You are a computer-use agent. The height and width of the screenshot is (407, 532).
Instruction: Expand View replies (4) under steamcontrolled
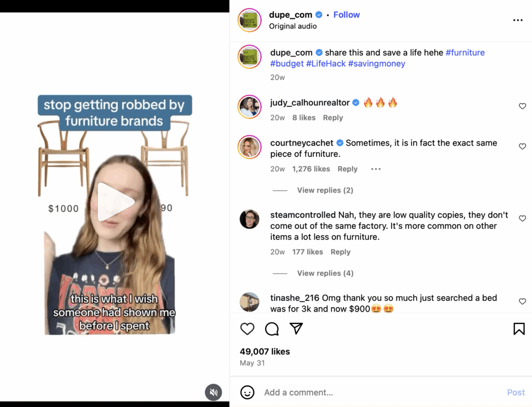tap(325, 273)
